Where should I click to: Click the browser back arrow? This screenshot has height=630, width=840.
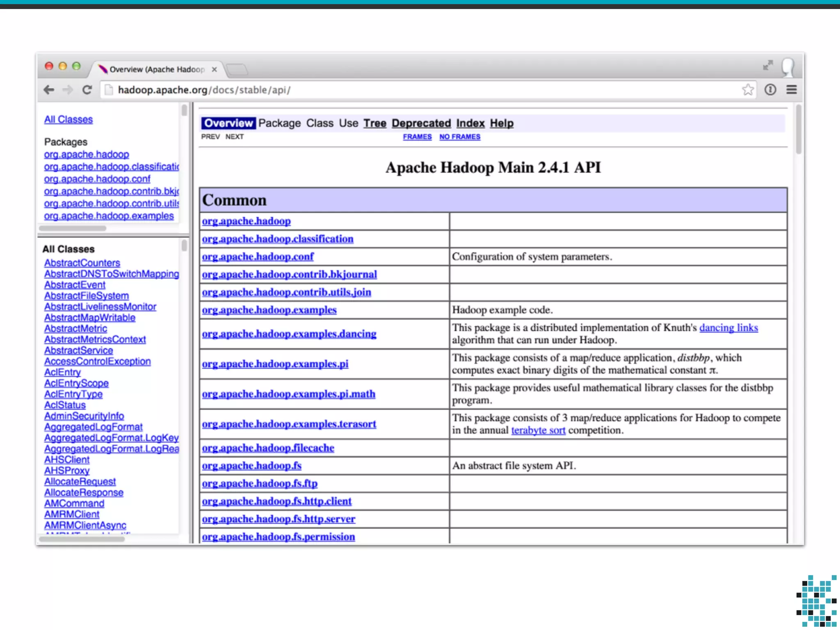pyautogui.click(x=49, y=90)
